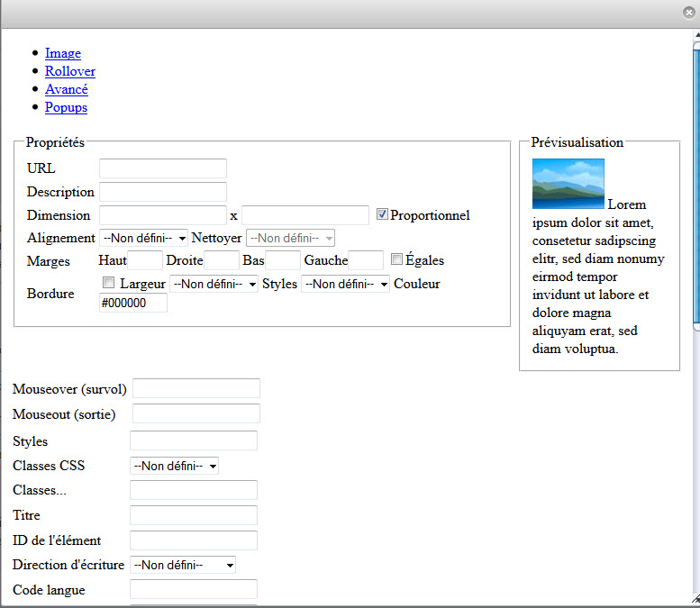Open the Alignement dropdown
The height and width of the screenshot is (608, 700).
[144, 238]
